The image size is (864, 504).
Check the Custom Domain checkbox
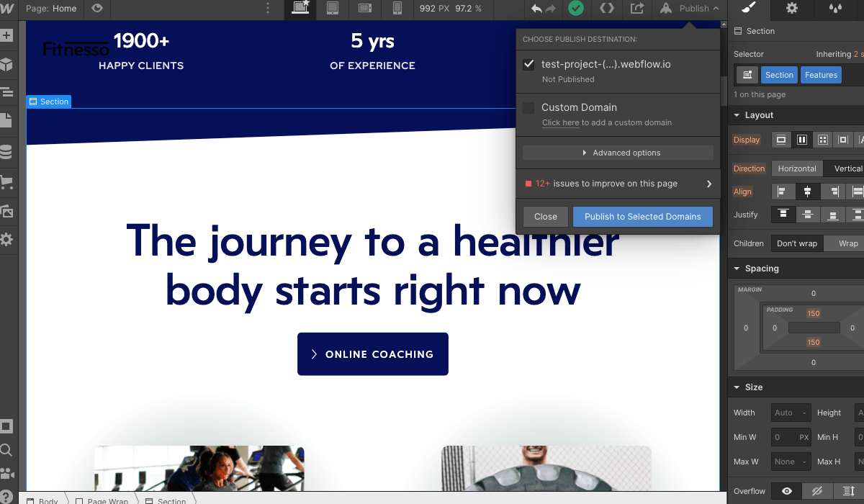[528, 108]
